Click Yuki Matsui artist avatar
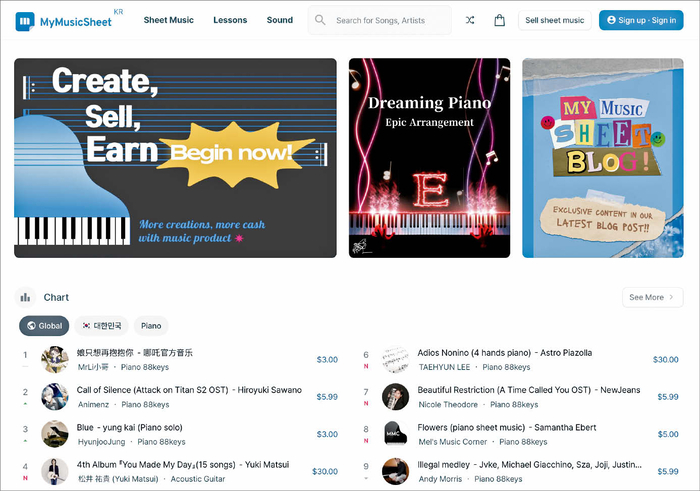The width and height of the screenshot is (700, 491). 54,471
